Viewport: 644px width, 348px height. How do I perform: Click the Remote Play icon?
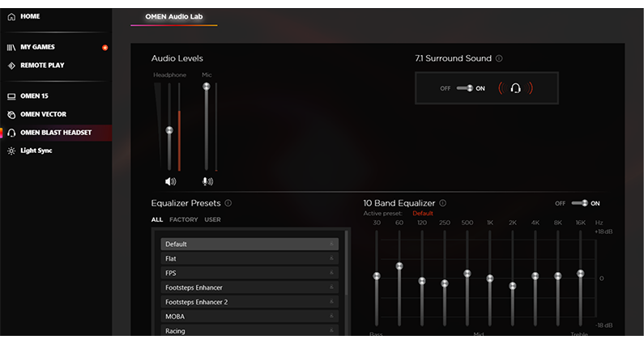pyautogui.click(x=11, y=66)
